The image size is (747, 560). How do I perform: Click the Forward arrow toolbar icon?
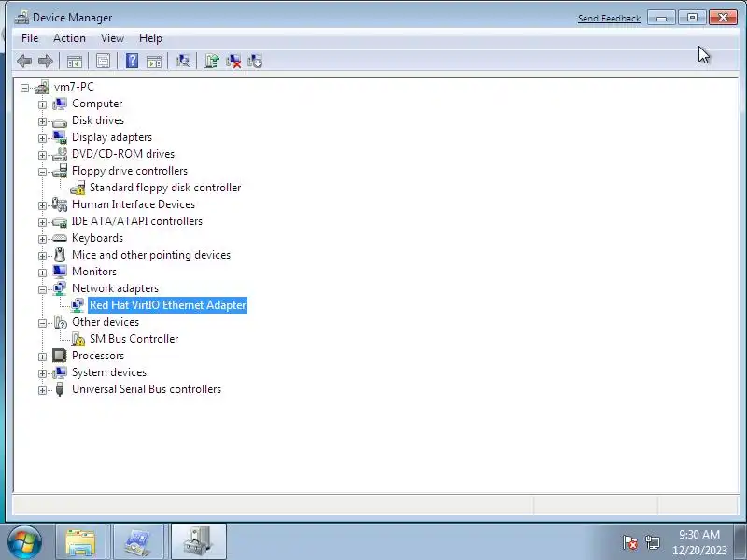45,61
